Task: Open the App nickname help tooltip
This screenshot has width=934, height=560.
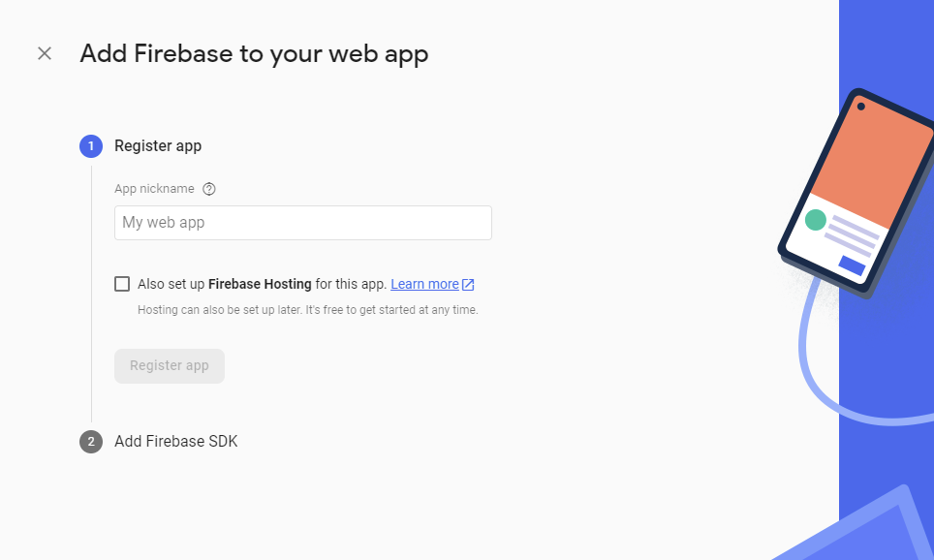Action: (x=209, y=189)
